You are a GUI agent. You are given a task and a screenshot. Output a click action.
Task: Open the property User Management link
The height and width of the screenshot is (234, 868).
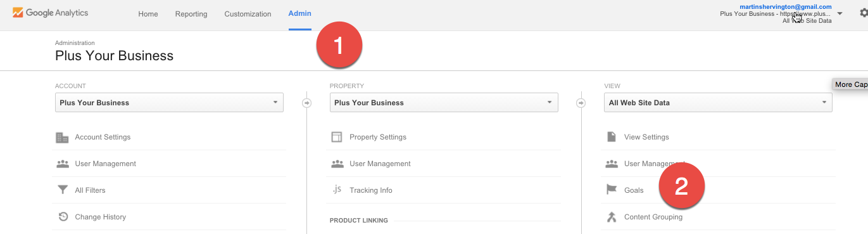pos(380,164)
